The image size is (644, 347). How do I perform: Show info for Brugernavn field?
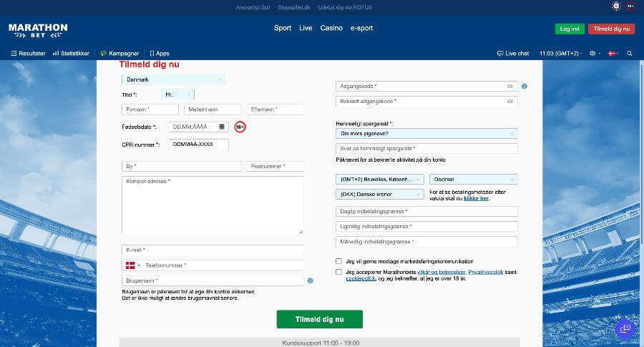pyautogui.click(x=310, y=280)
